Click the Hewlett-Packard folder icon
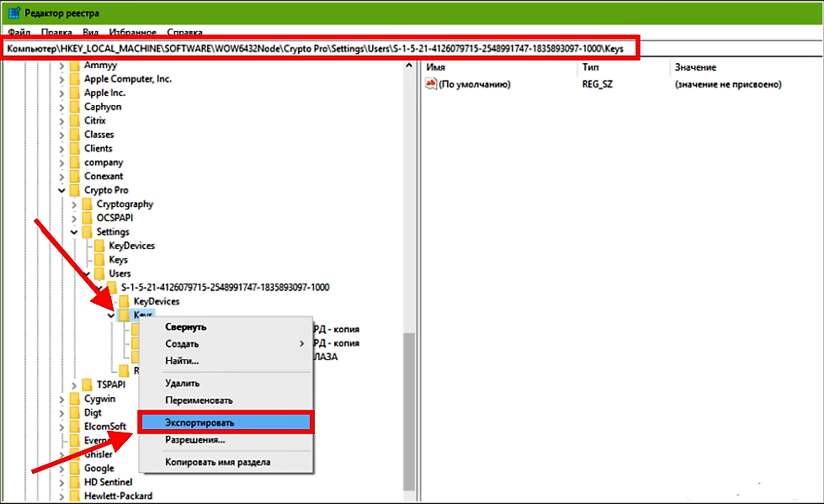 74,496
